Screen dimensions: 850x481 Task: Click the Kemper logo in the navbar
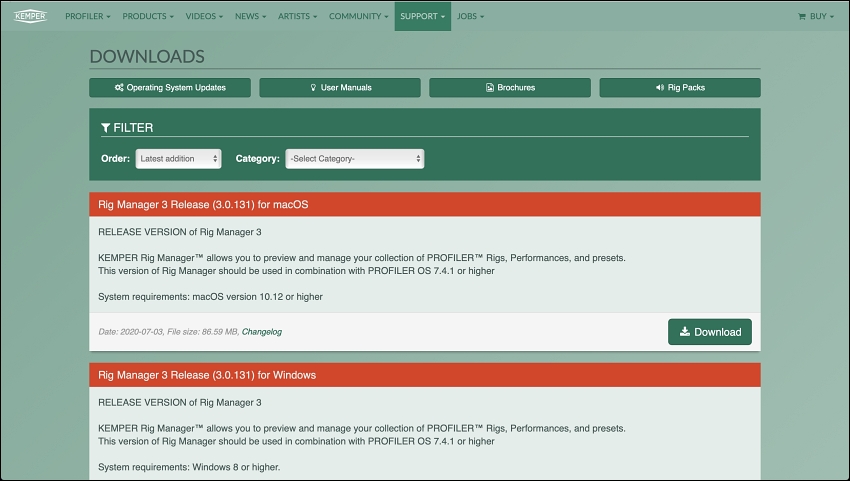pos(30,16)
